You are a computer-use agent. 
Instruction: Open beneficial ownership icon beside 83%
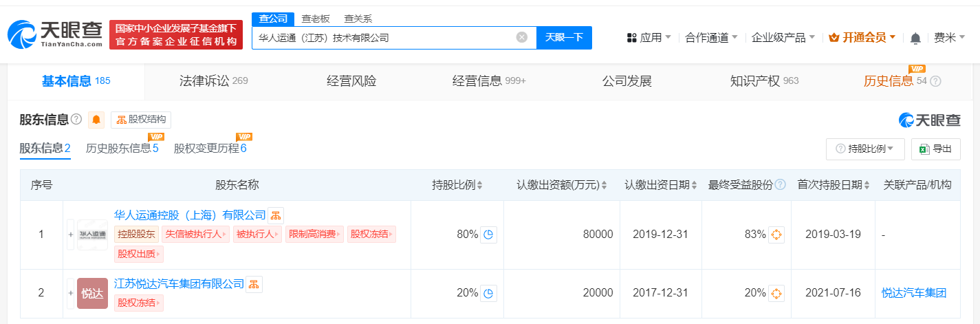(x=776, y=235)
